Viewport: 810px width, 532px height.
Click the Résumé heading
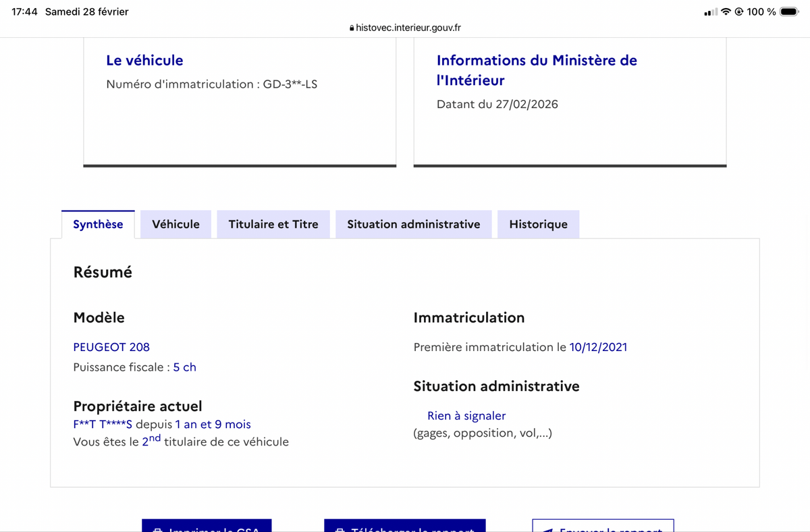point(103,272)
